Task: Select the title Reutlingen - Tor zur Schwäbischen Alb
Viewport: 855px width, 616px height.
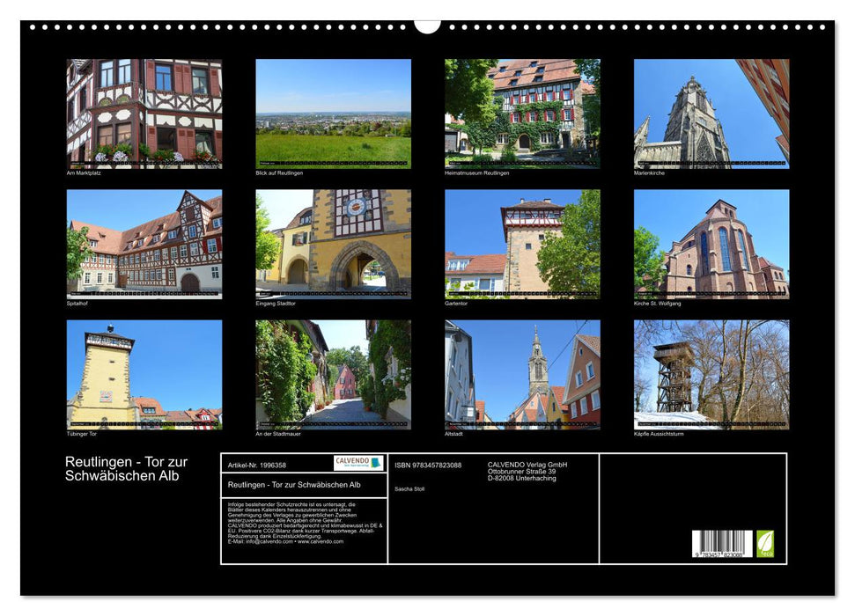Action: (128, 467)
